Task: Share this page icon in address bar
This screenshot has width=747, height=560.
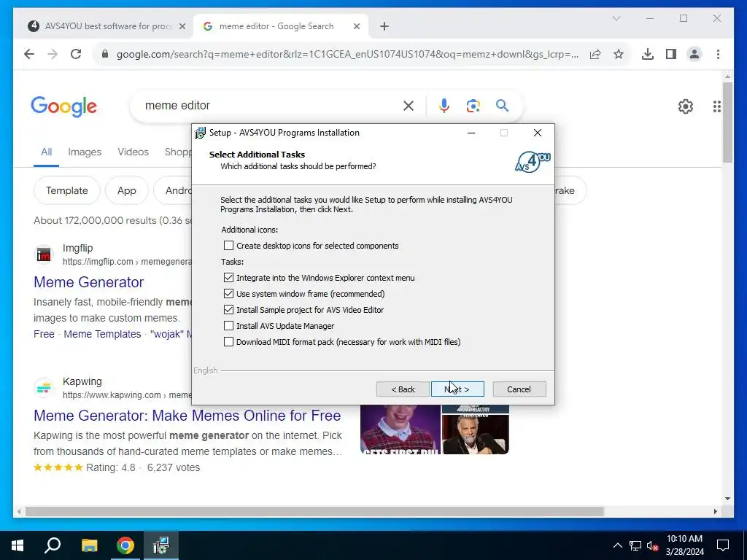Action: pos(595,54)
